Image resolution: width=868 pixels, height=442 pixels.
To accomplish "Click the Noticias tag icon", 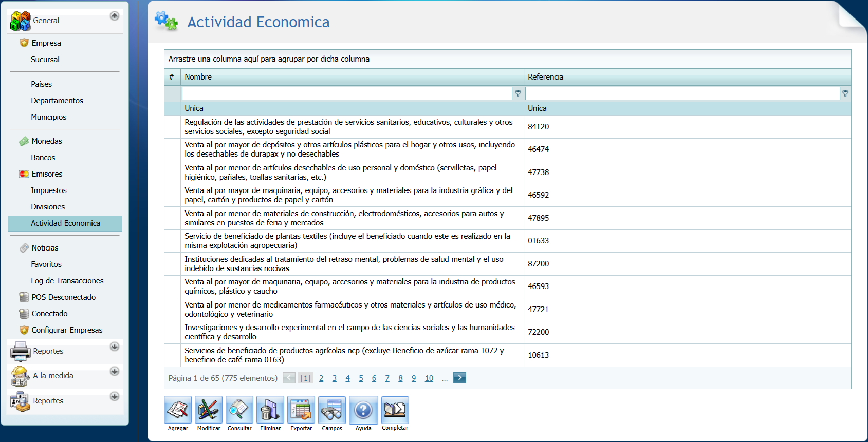I will point(24,248).
